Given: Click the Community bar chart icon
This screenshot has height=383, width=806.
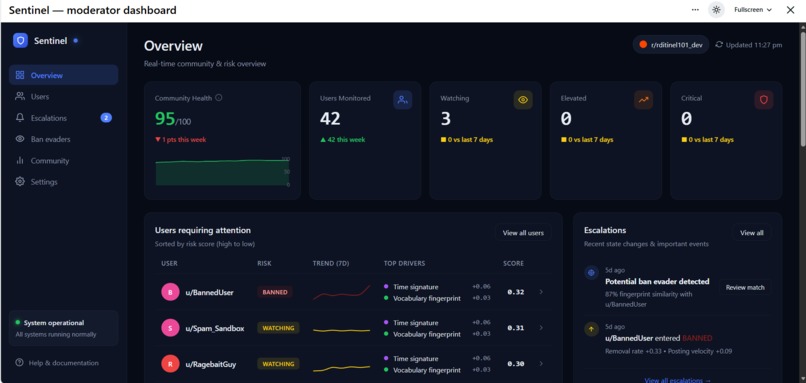Looking at the screenshot, I should click(20, 160).
